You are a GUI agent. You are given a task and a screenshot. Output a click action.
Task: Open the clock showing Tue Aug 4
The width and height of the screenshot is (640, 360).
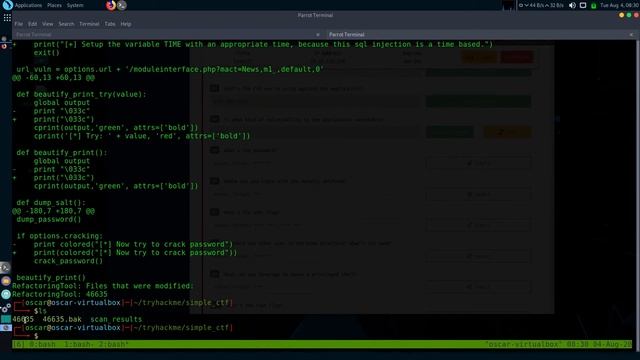(x=619, y=5)
